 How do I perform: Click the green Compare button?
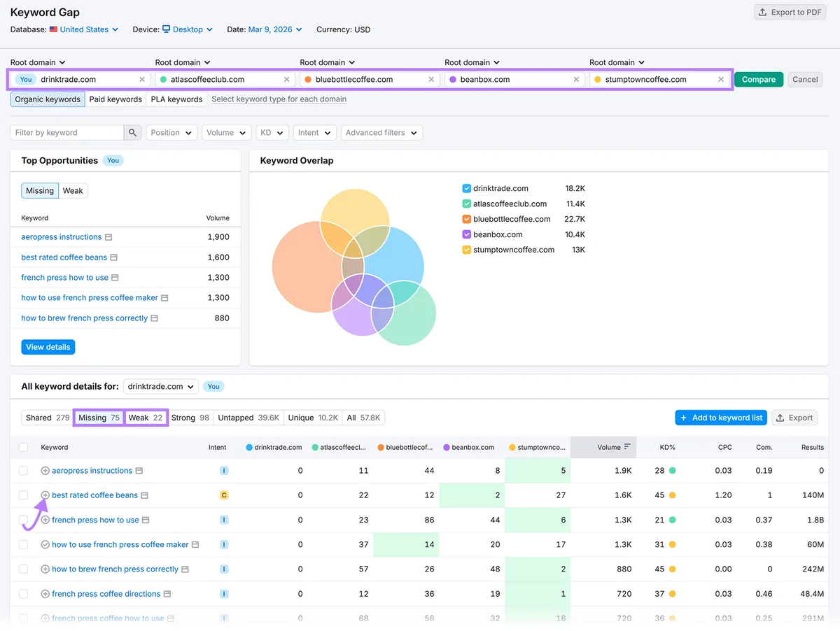pos(759,80)
